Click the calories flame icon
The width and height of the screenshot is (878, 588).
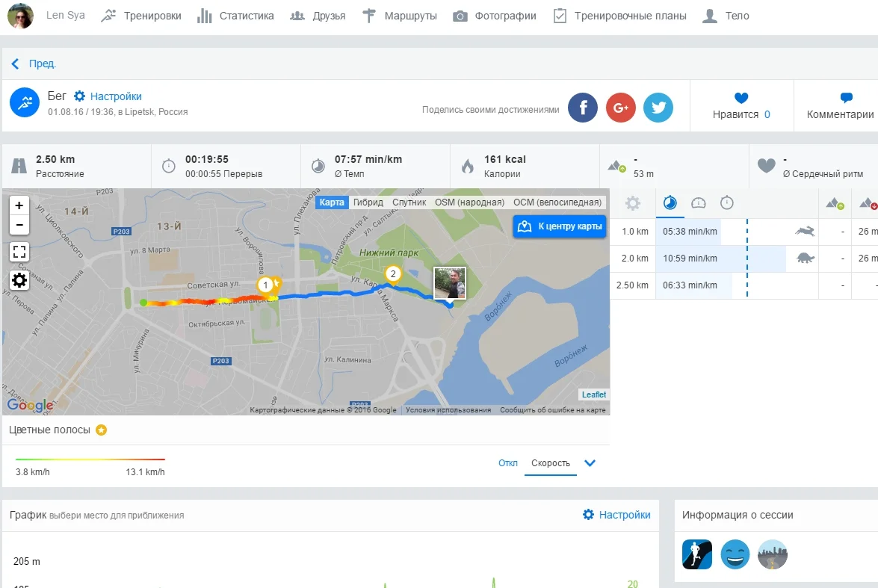468,166
